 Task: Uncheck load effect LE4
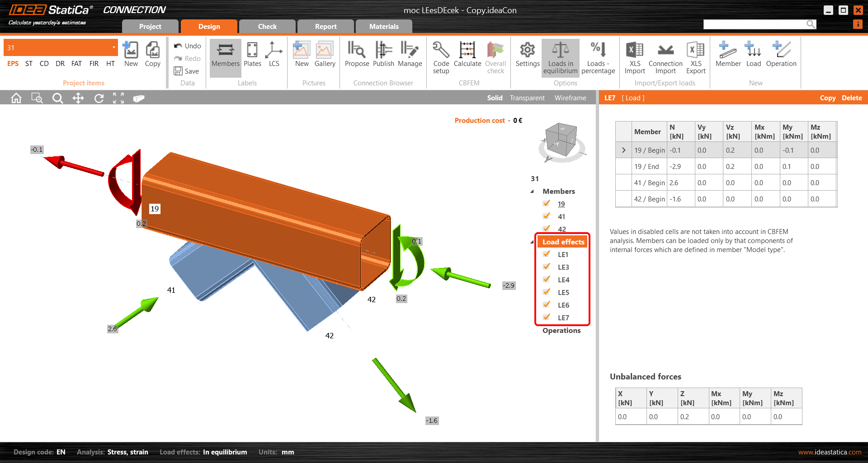pos(547,279)
